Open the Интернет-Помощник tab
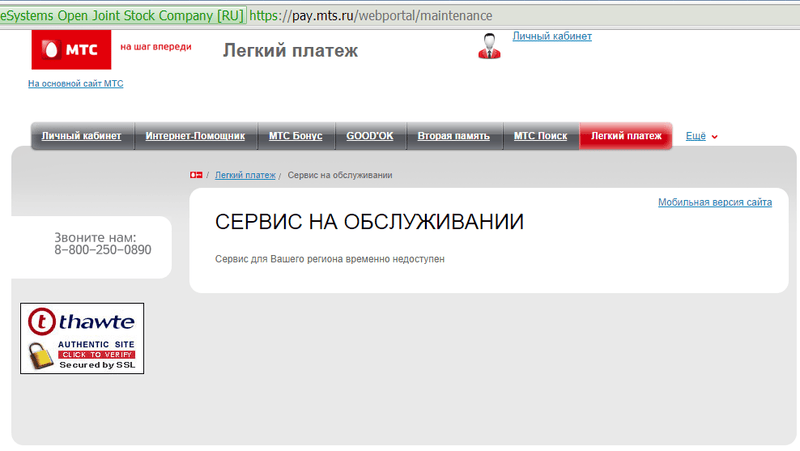 tap(195, 136)
